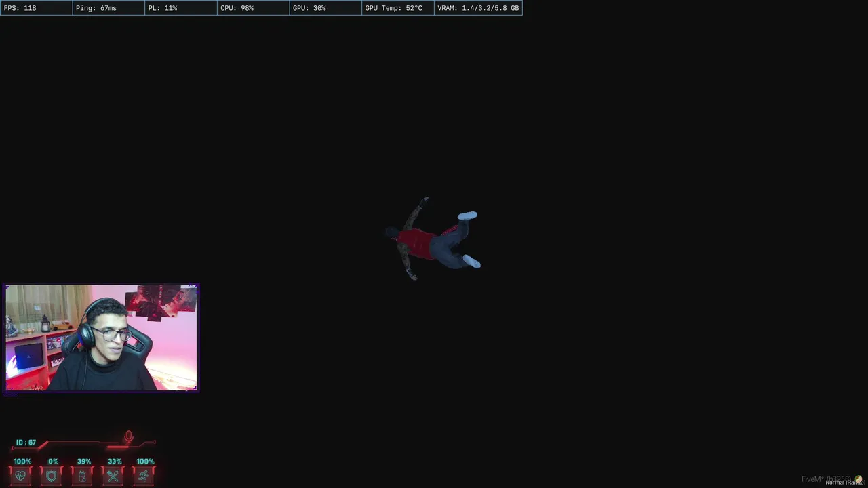
Task: Click the streamer webcam overlay
Action: tap(101, 338)
